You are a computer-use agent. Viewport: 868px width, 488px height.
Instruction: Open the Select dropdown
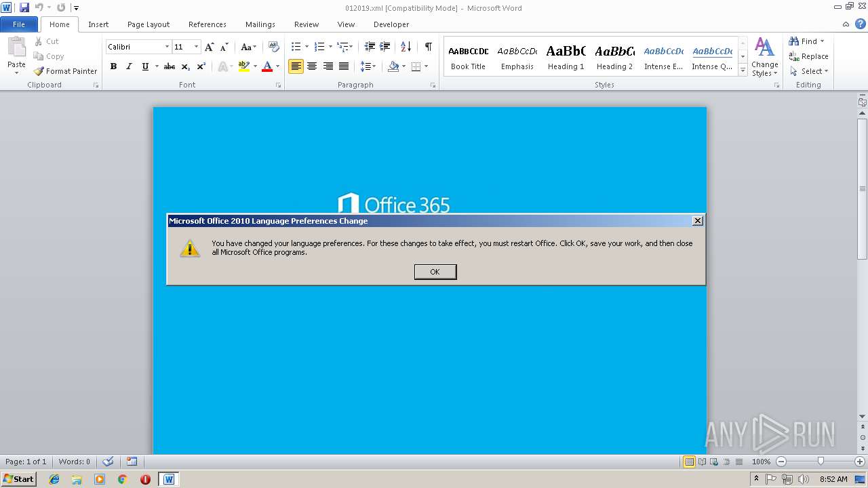[x=809, y=71]
